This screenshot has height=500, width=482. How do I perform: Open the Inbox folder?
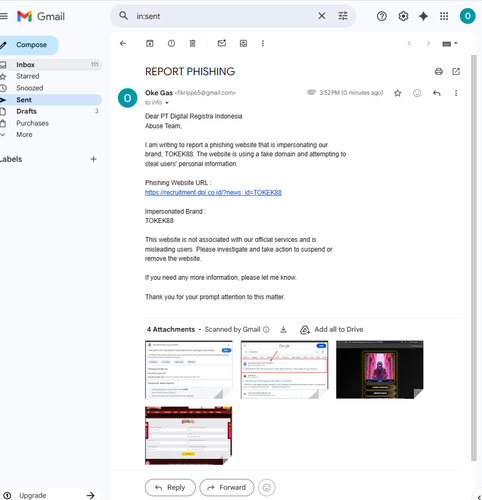coord(50,65)
